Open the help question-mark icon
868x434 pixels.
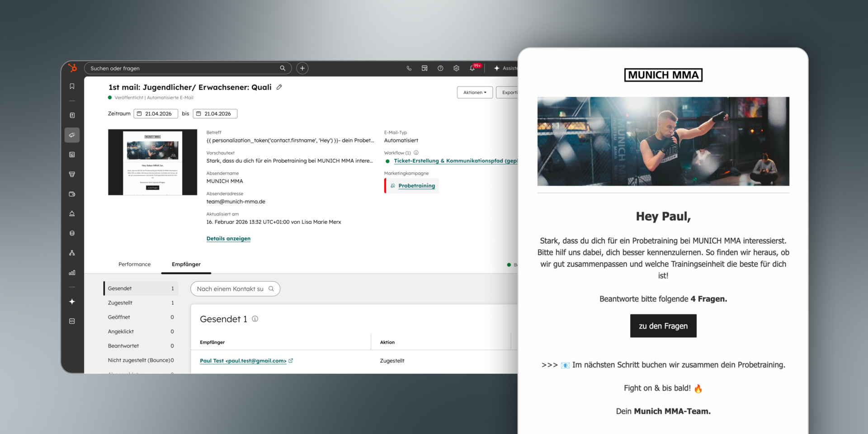pyautogui.click(x=440, y=68)
